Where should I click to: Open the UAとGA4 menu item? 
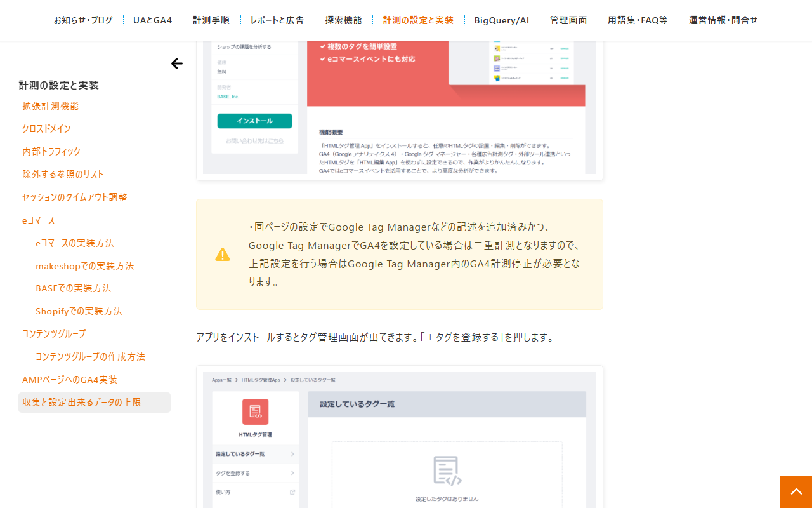coord(153,20)
